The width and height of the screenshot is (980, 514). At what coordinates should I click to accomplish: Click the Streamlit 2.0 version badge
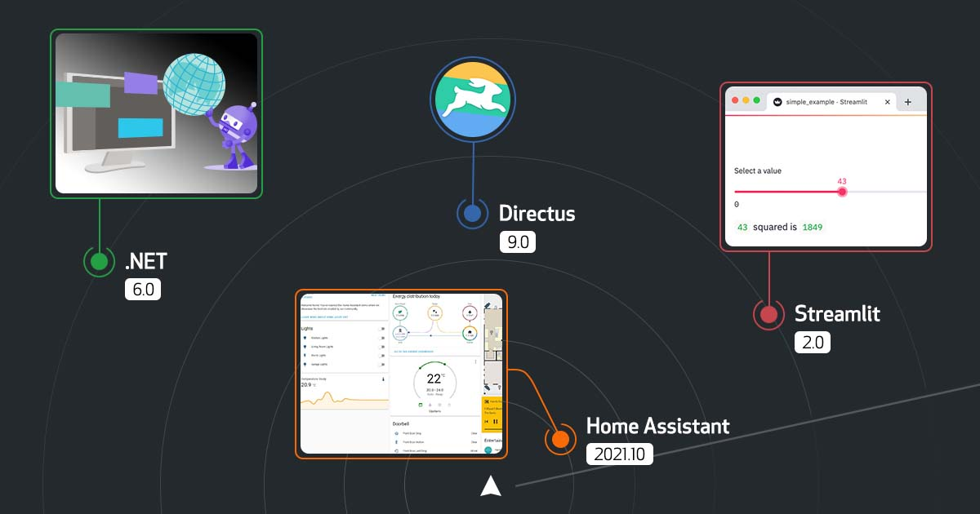[813, 342]
